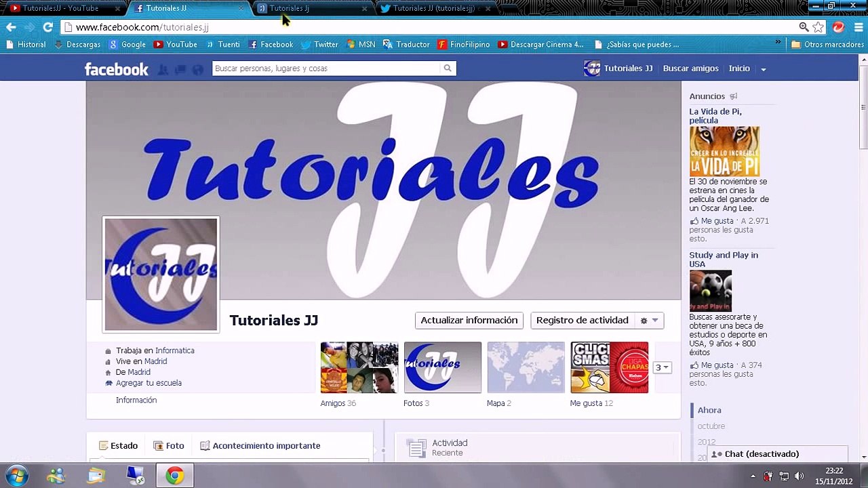Open the Me gusta thumbnail
Image resolution: width=868 pixels, height=488 pixels.
coord(609,367)
